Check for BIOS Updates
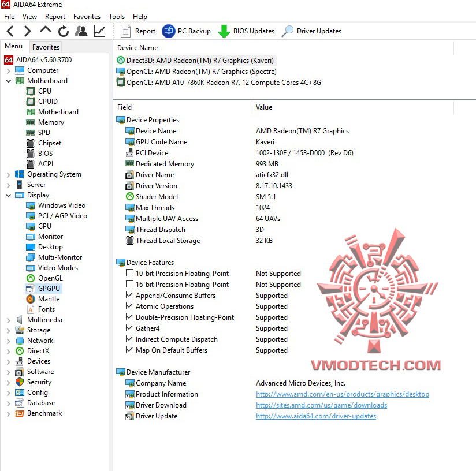Viewport: 476px width, 471px height. [x=246, y=31]
